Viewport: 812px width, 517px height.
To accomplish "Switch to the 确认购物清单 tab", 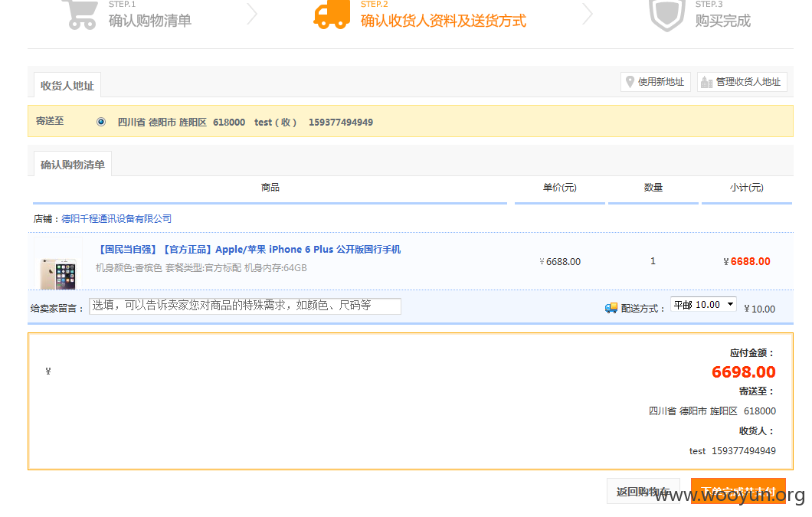I will pyautogui.click(x=73, y=164).
